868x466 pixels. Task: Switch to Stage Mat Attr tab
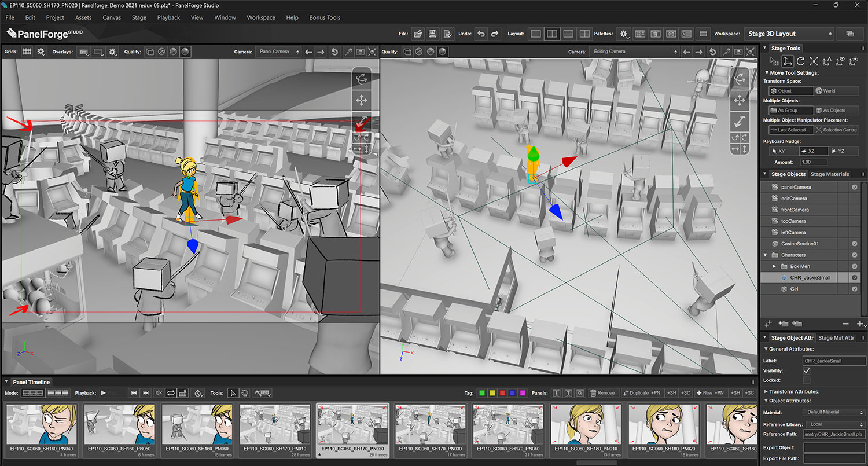pos(836,337)
